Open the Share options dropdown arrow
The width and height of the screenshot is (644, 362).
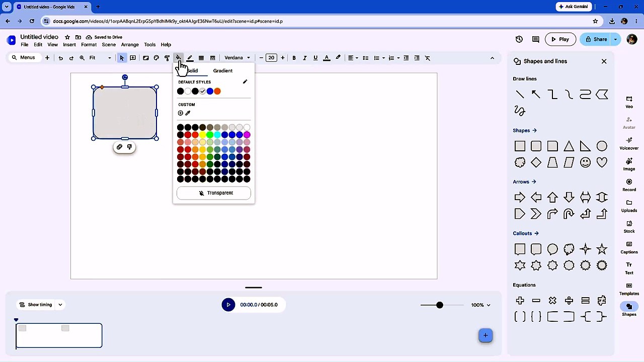(615, 39)
